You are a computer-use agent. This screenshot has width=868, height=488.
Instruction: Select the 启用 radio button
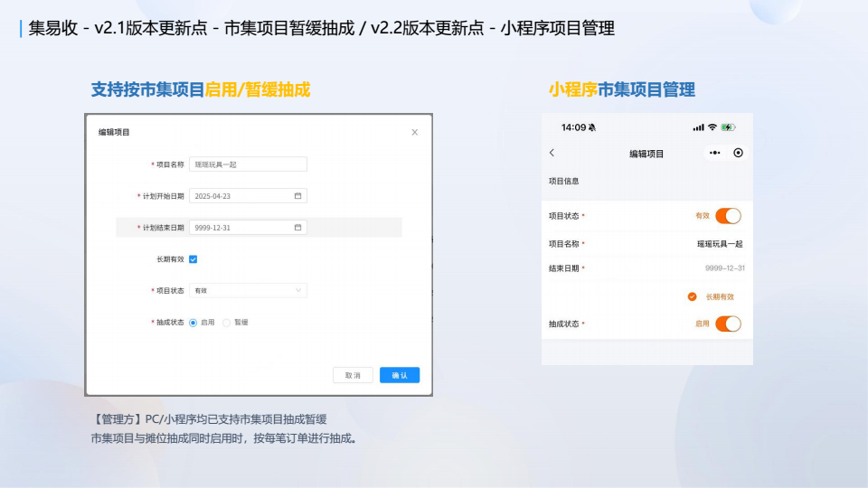pyautogui.click(x=193, y=323)
